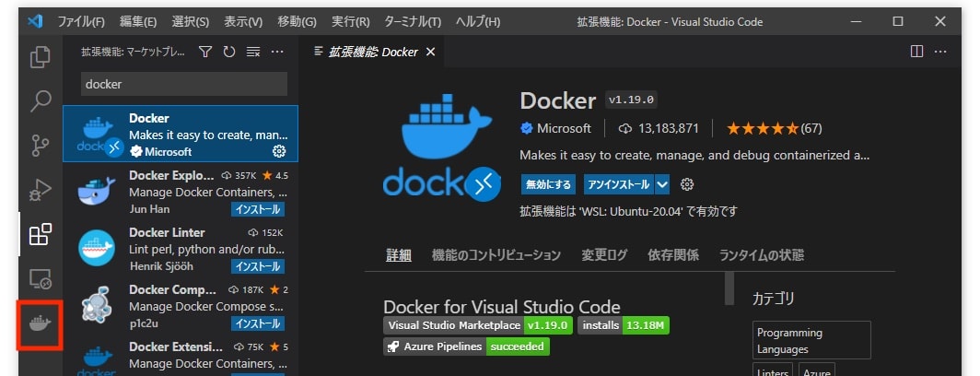980x376 pixels.
Task: Click the v1.19.0 version label
Action: (x=631, y=100)
